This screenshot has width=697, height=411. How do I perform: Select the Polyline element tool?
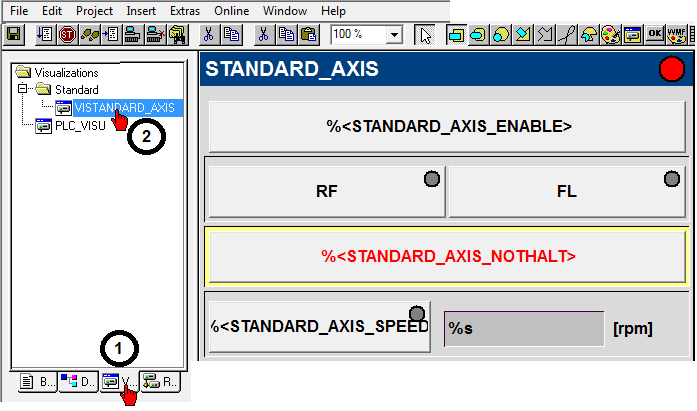545,35
